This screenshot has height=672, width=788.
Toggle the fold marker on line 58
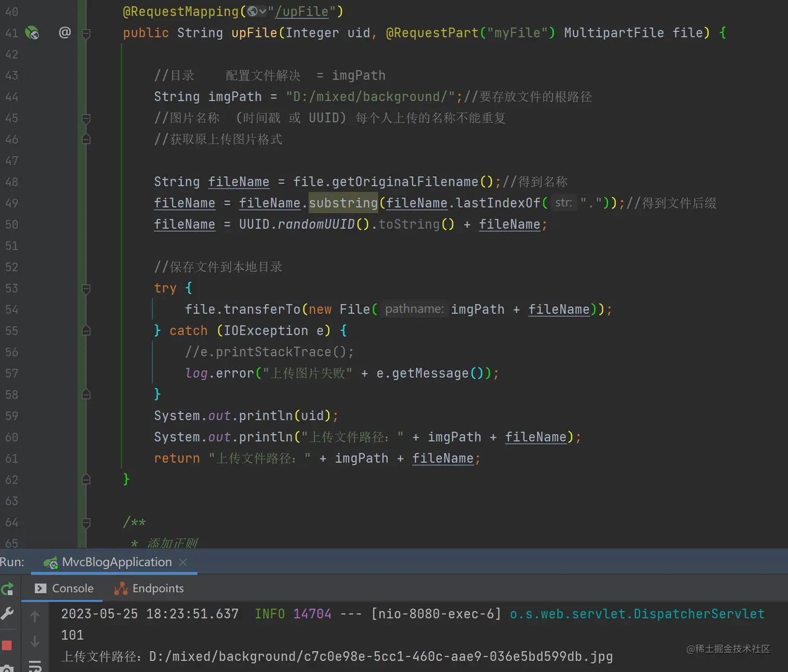tap(87, 394)
